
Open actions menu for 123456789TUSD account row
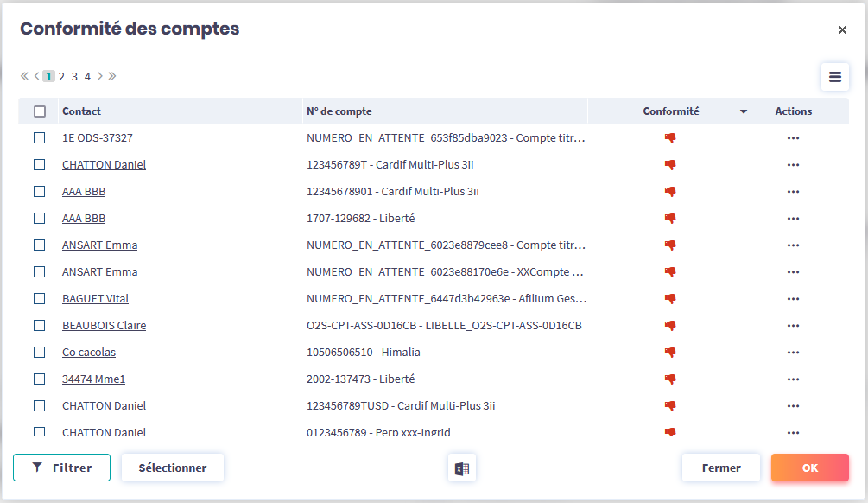(x=793, y=406)
